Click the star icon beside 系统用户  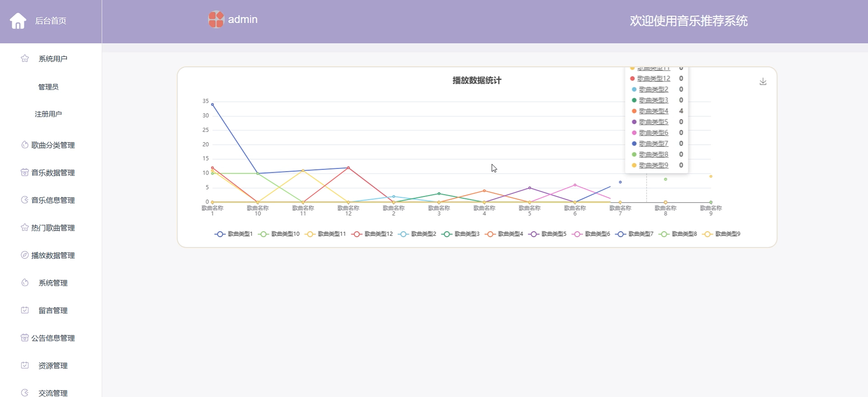click(25, 59)
